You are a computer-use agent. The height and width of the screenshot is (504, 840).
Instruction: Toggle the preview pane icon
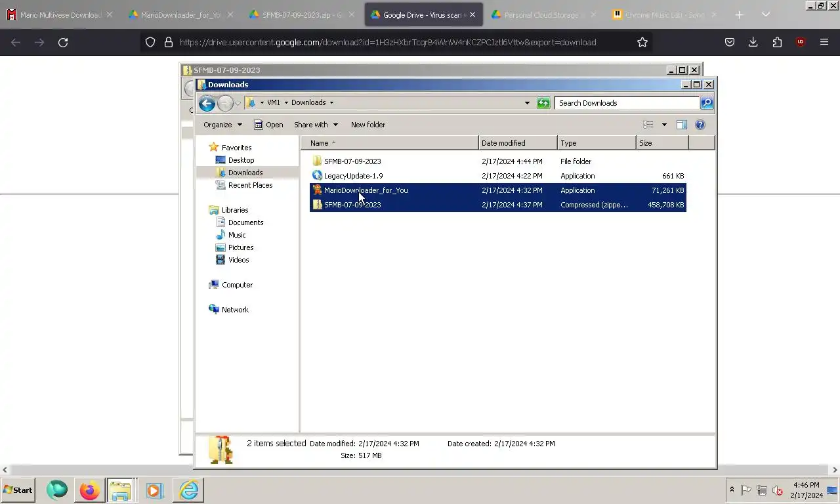(682, 125)
